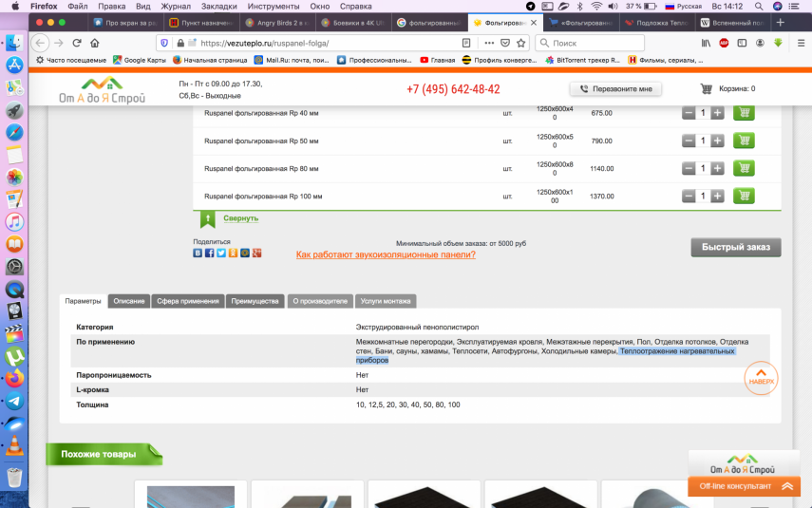Increase quantity for Ruspanel Rp 40 мм

pyautogui.click(x=717, y=113)
